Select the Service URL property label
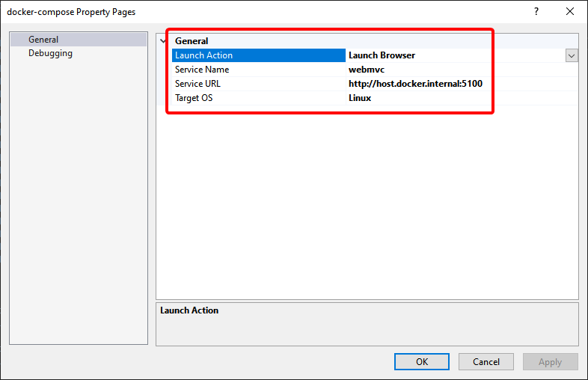Viewport: 588px width, 380px height. coord(197,84)
